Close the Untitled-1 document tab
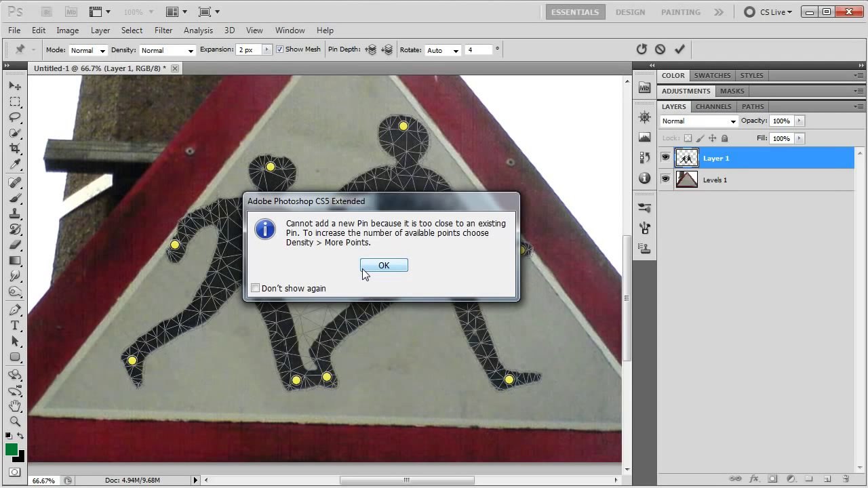 [175, 68]
